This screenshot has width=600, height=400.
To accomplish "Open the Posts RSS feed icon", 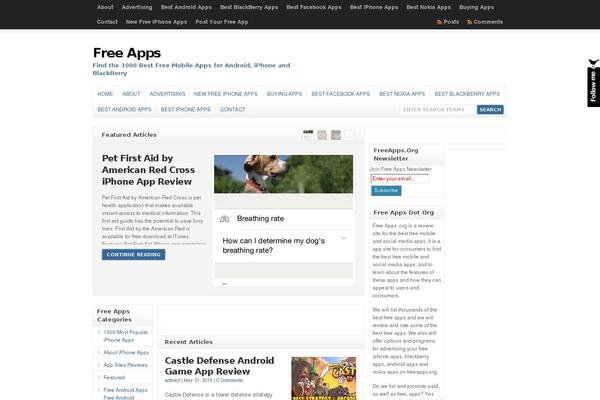I will point(439,22).
